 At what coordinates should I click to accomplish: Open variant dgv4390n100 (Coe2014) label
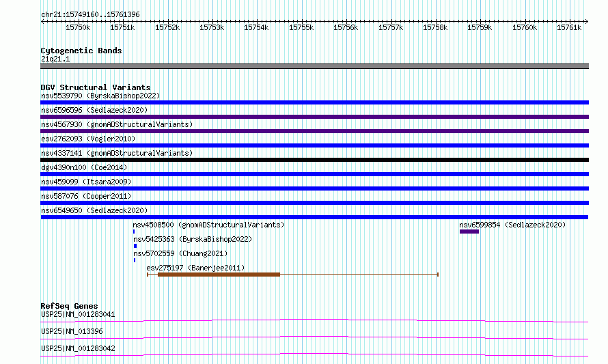point(84,167)
